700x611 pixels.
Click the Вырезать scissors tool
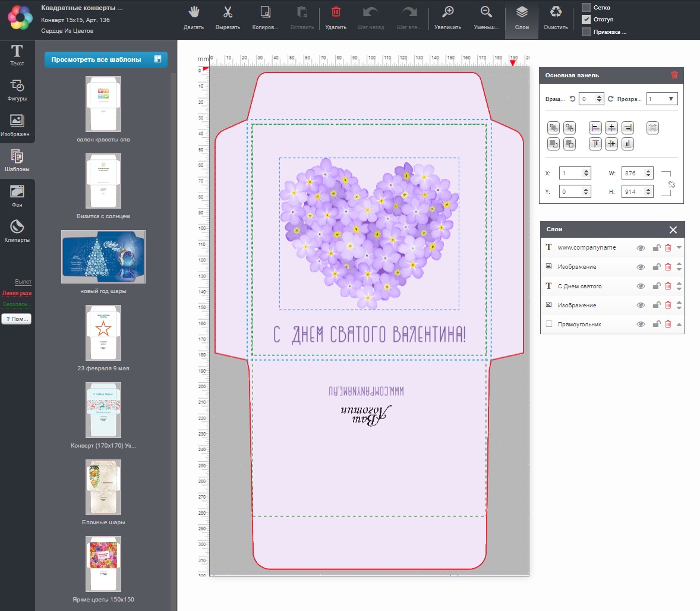click(228, 18)
